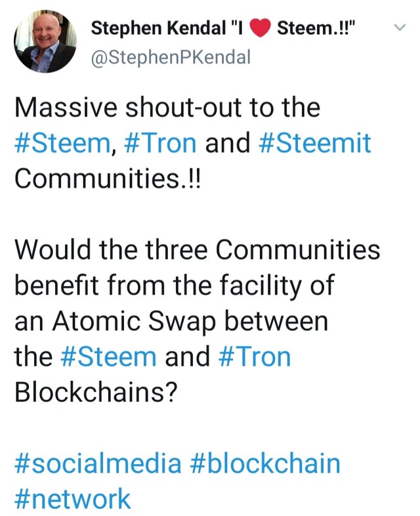Click the #Steem hashtag before "and #Tron"
420x516 pixels.
(108, 357)
